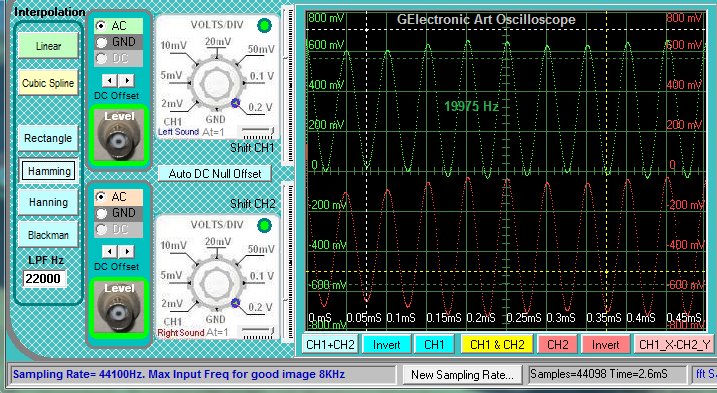The width and height of the screenshot is (717, 393).
Task: Select the Hamming window option
Action: 48,171
